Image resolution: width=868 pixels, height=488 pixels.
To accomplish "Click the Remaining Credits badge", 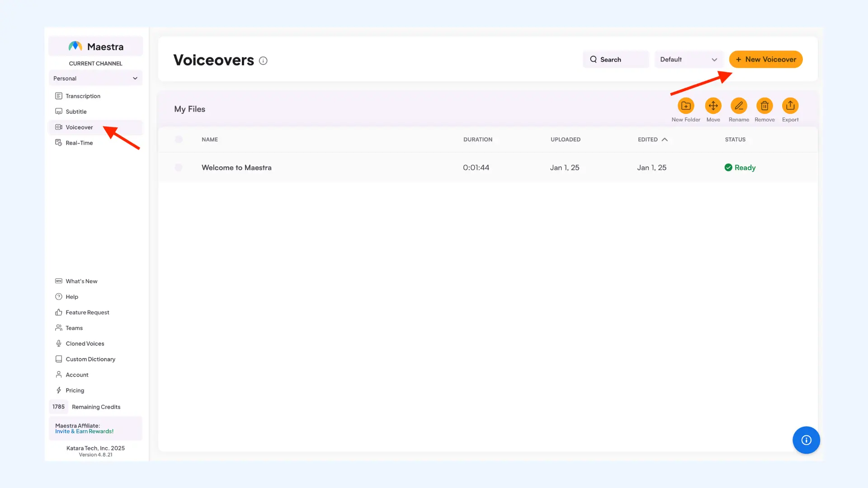I will (58, 407).
